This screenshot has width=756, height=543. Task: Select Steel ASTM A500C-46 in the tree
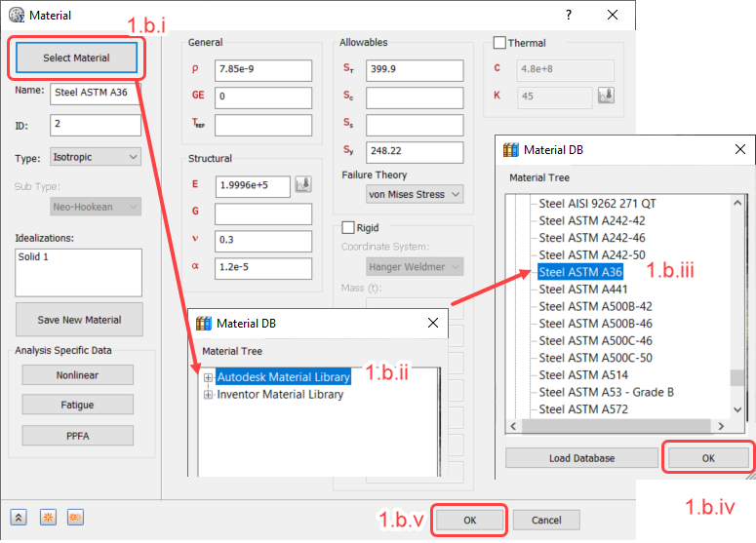[595, 340]
